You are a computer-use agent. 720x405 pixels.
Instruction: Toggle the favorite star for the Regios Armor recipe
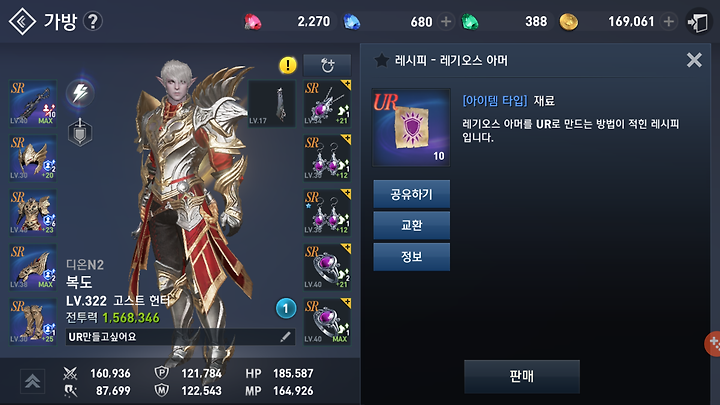coord(381,60)
